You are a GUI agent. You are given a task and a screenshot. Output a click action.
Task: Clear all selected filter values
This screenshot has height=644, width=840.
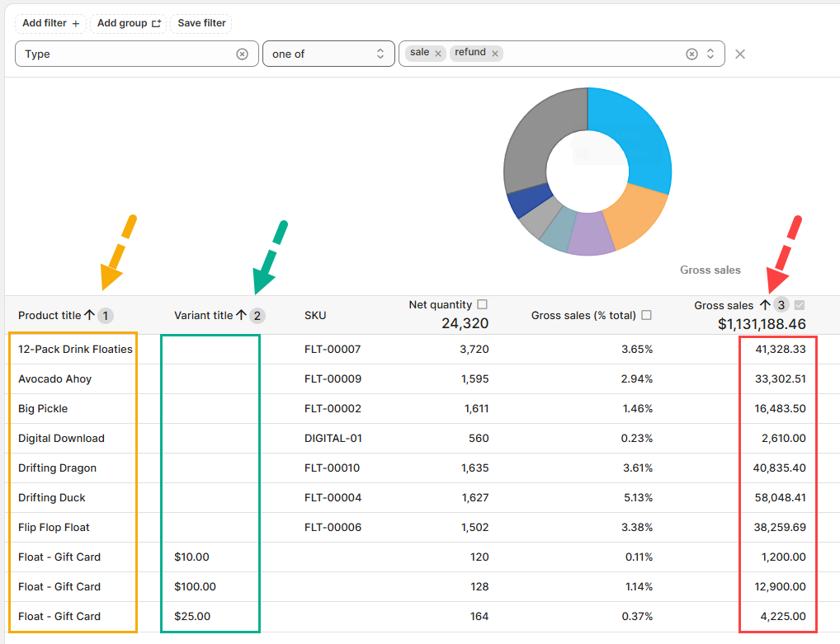691,54
